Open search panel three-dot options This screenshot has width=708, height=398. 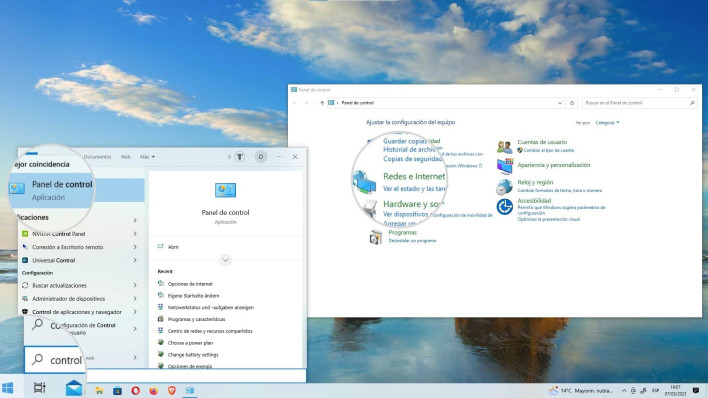point(279,157)
